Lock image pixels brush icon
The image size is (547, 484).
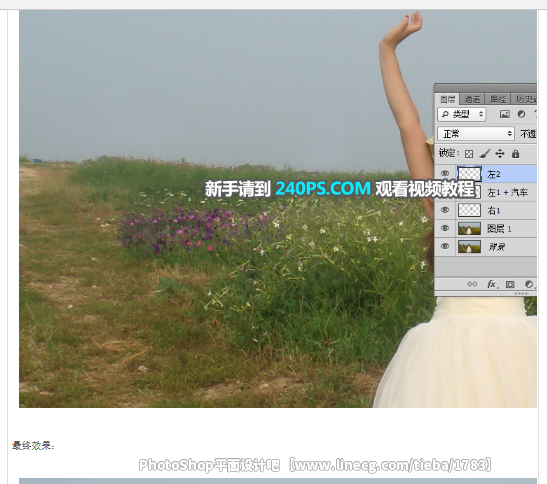[x=485, y=154]
